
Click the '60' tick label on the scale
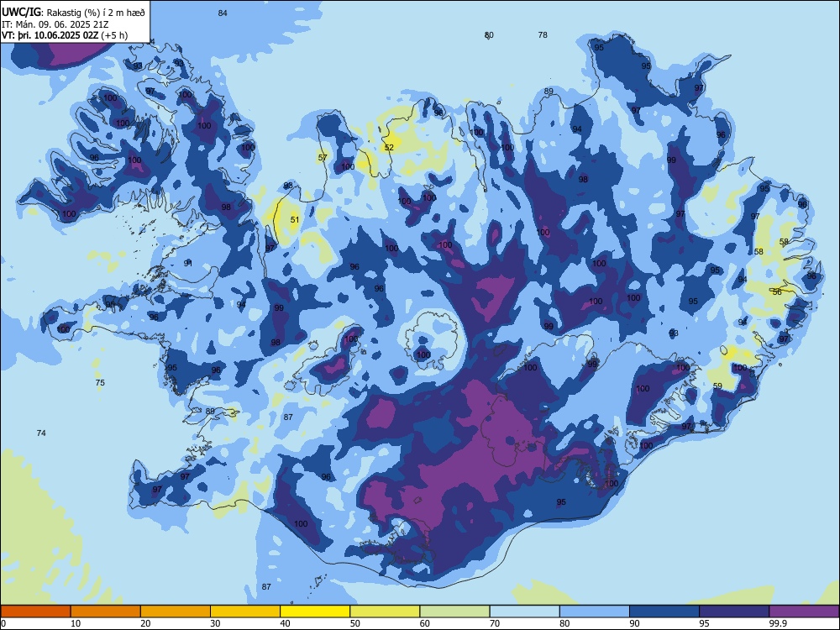pyautogui.click(x=425, y=623)
